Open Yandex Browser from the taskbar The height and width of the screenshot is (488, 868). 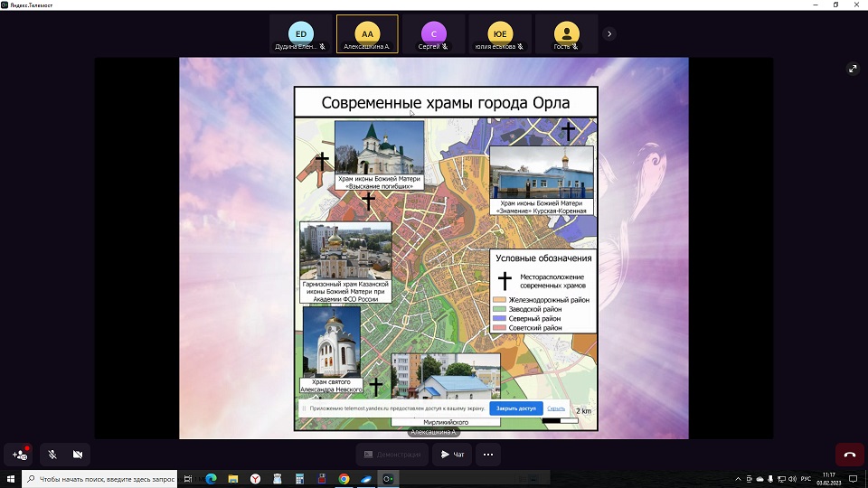255,479
